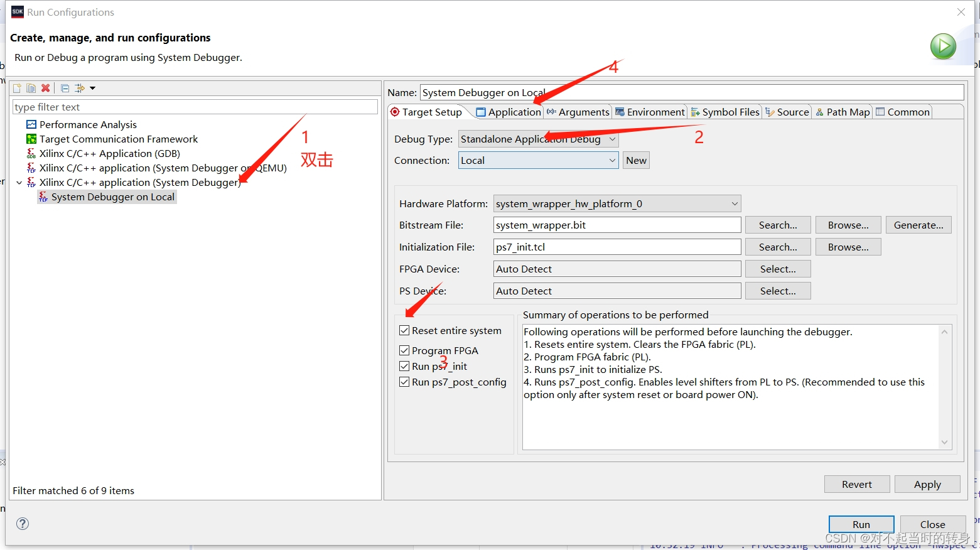Click Browse for Bitstream File

tap(848, 225)
